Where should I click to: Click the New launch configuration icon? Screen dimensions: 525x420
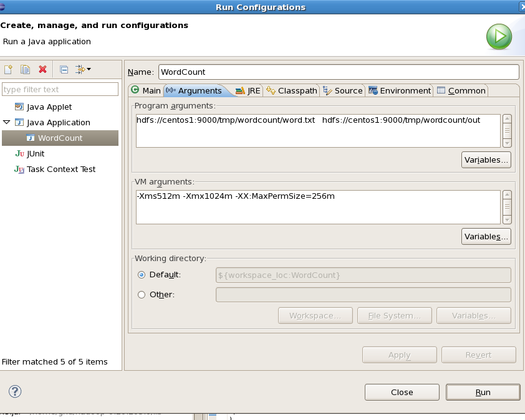8,69
